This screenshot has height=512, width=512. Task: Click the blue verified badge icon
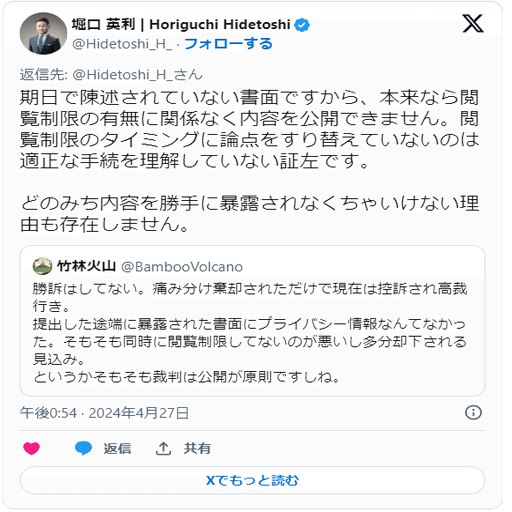302,25
